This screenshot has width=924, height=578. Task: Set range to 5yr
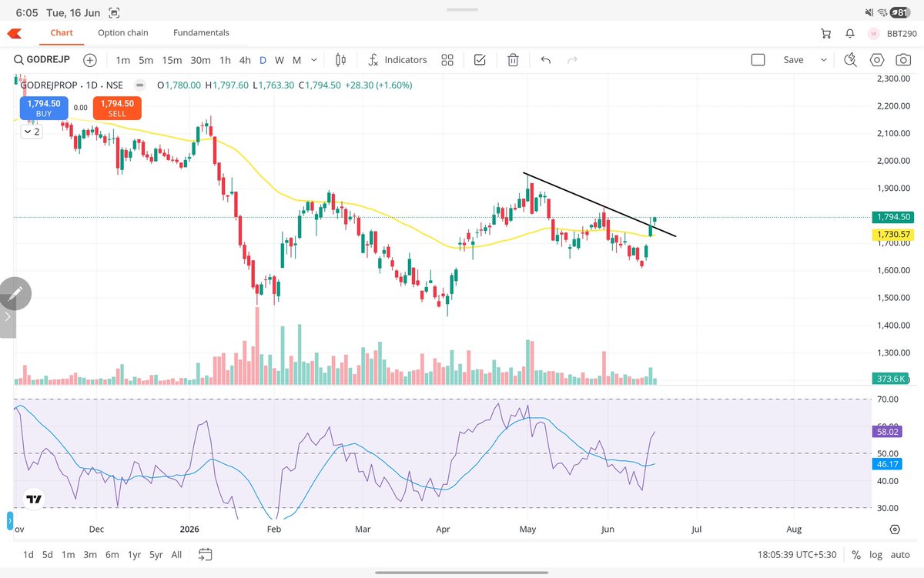point(156,554)
